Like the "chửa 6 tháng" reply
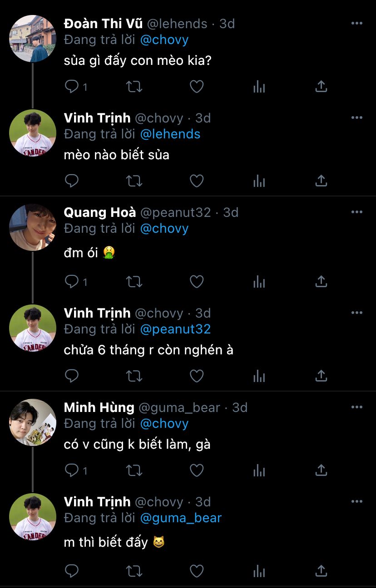 point(196,376)
